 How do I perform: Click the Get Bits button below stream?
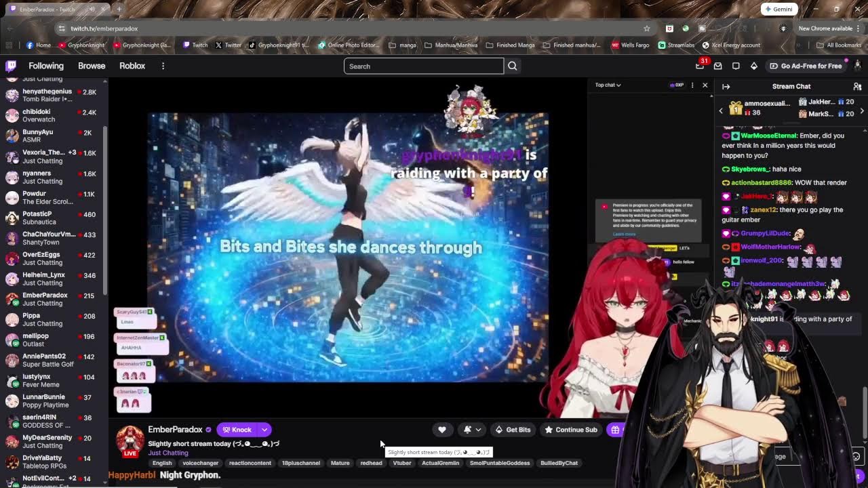pyautogui.click(x=513, y=430)
